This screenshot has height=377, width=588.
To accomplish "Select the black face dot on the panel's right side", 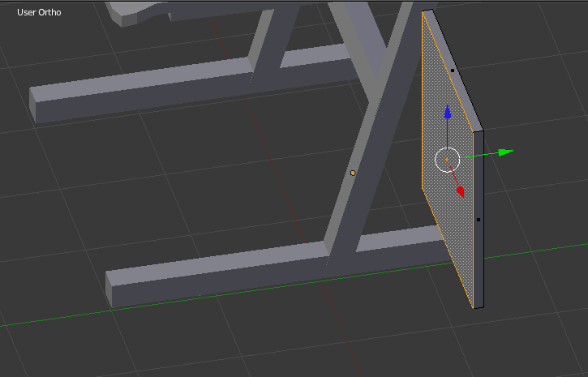I will (479, 220).
